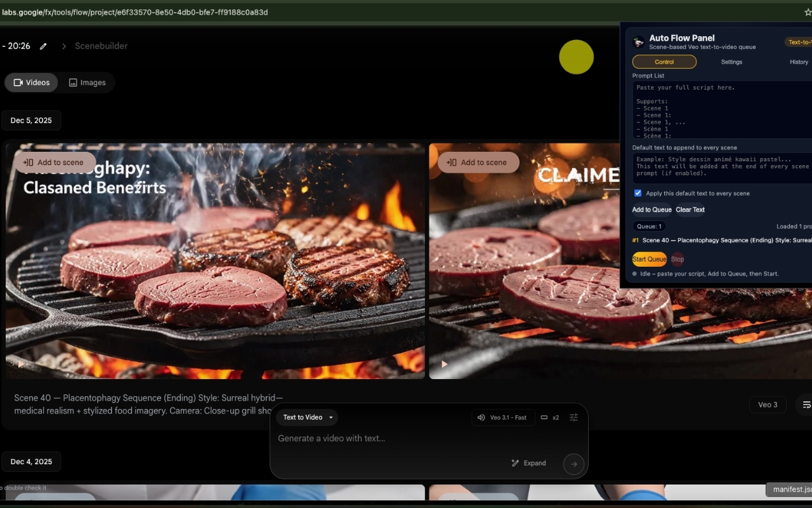Open the History tab in Auto Flow Panel
The image size is (812, 508).
click(799, 62)
